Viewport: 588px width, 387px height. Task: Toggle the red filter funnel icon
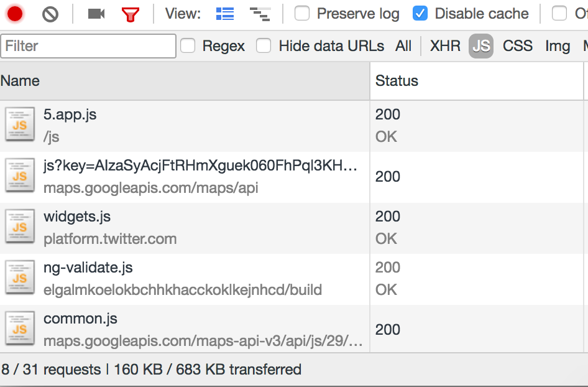tap(131, 15)
